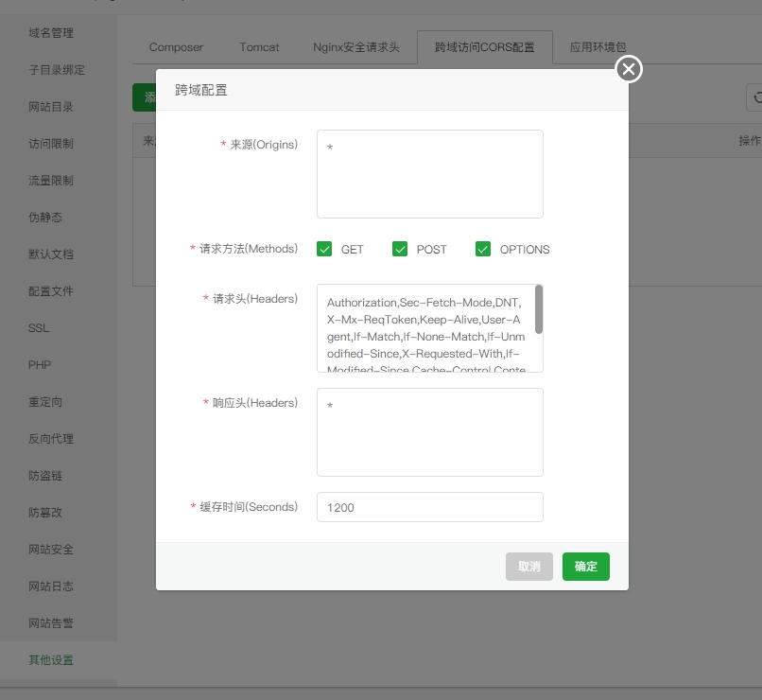The height and width of the screenshot is (700, 762).
Task: Open 防盗链 sidebar item
Action: tap(45, 476)
